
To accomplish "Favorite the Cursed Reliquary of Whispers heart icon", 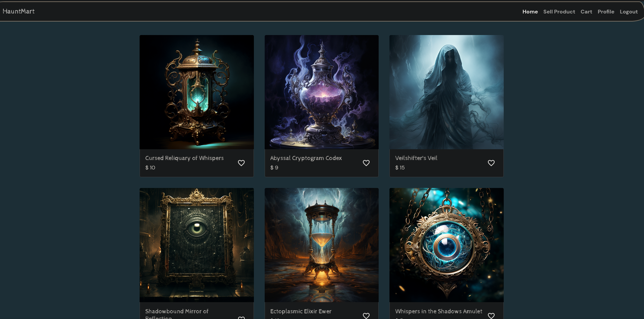I will [241, 163].
